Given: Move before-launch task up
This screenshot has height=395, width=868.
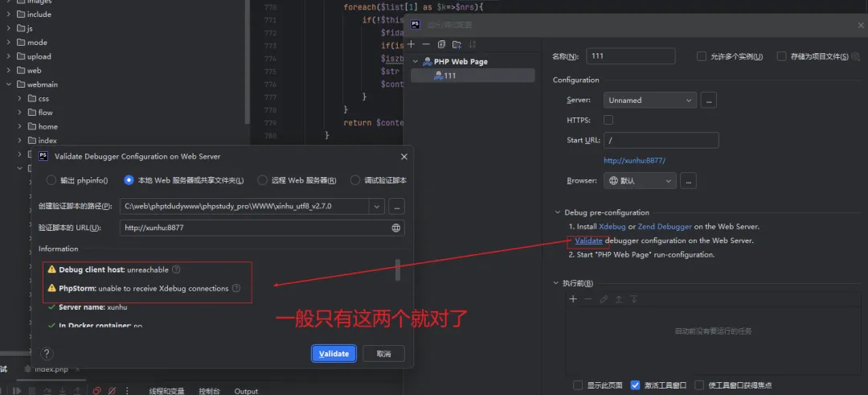Looking at the screenshot, I should click(x=618, y=299).
